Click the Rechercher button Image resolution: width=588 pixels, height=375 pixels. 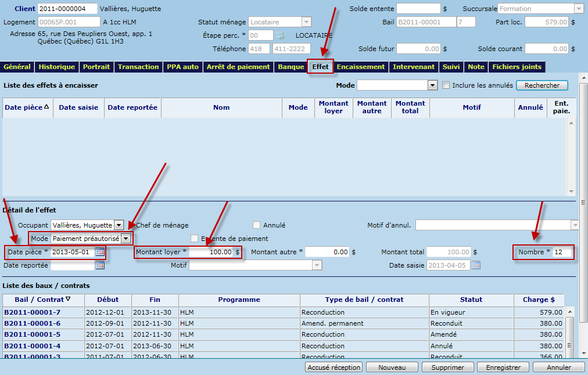[x=542, y=85]
